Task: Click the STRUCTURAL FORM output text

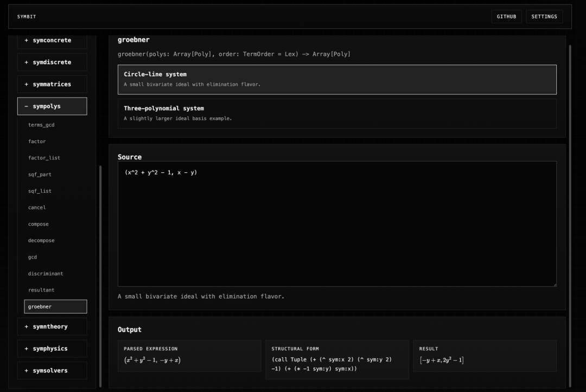Action: [x=332, y=364]
